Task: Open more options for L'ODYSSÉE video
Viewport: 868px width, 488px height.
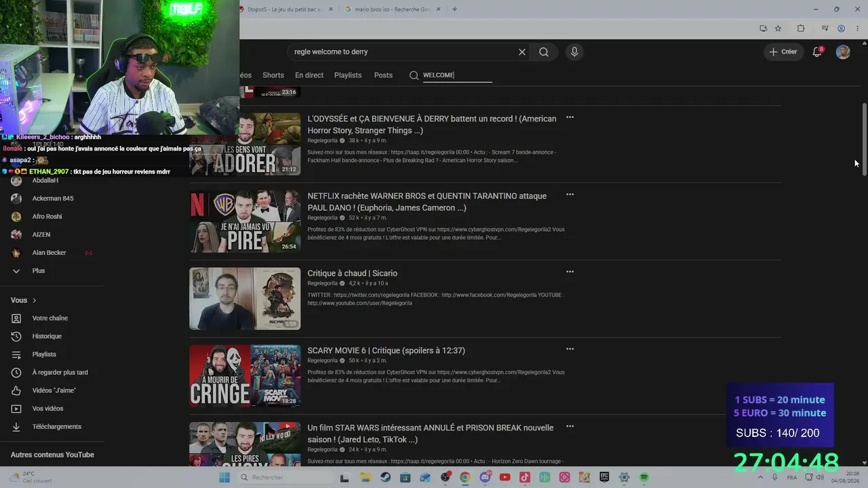Action: pos(570,117)
